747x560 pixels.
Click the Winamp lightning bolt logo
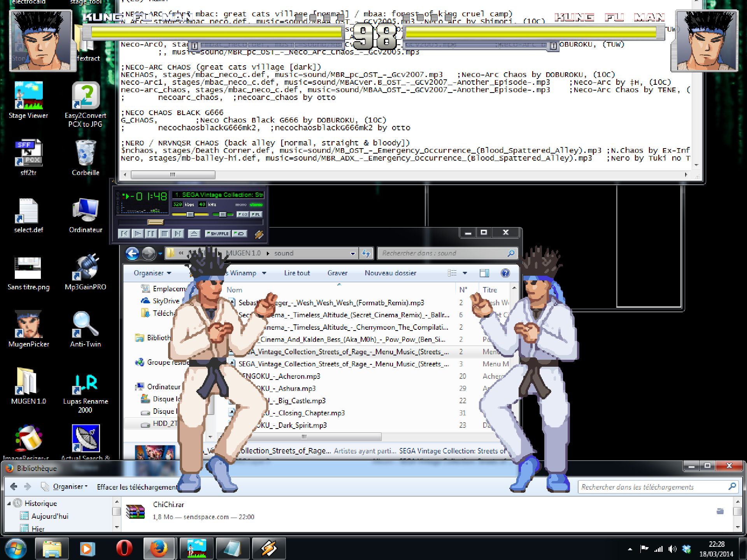coord(259,234)
